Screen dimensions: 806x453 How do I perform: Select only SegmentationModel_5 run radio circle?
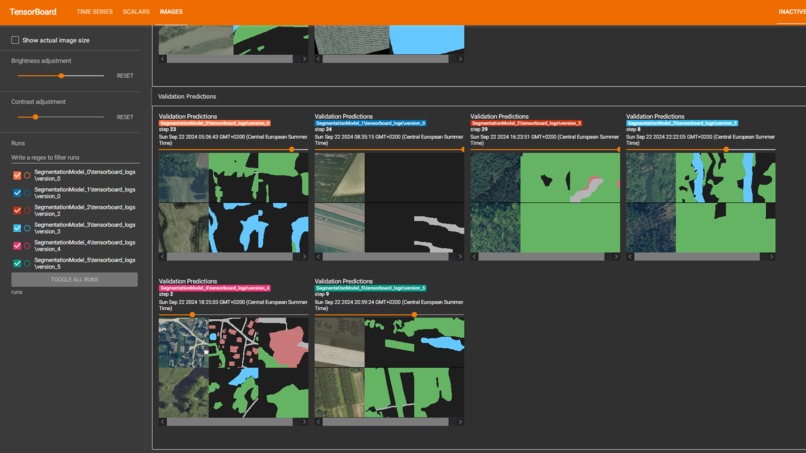[x=27, y=263]
